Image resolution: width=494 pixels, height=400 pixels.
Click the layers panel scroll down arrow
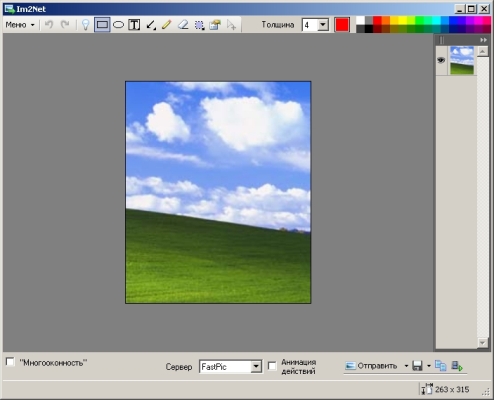point(482,342)
